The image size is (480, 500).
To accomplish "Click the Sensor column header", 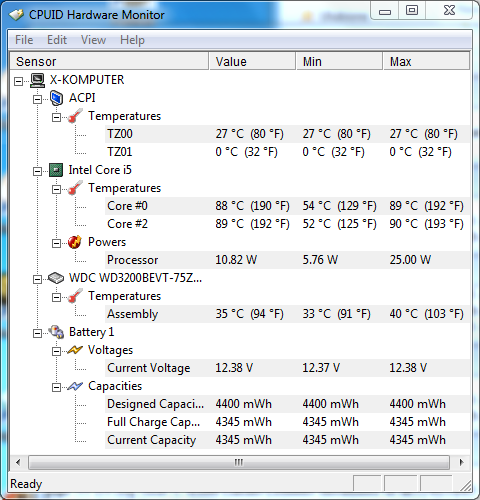I will (x=109, y=61).
